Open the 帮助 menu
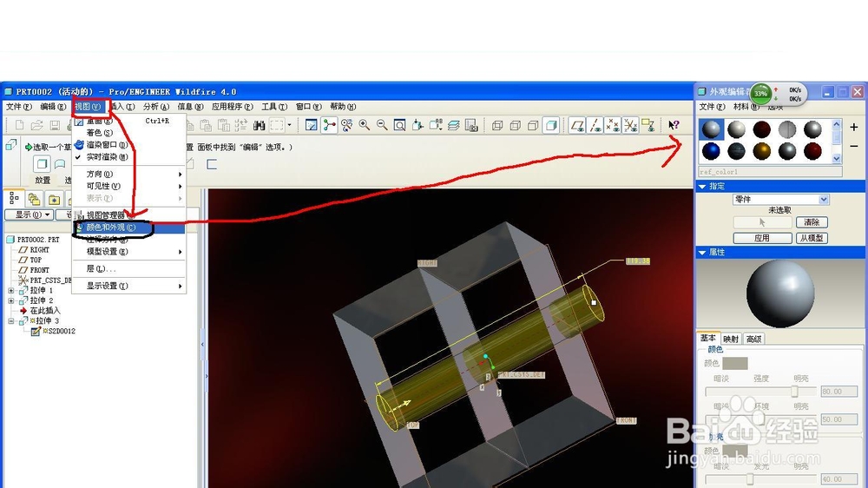The height and width of the screenshot is (488, 868). (343, 106)
